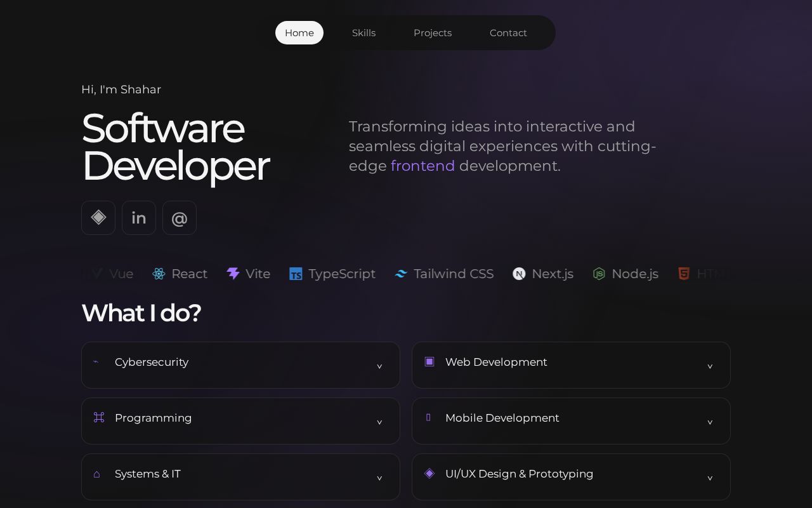This screenshot has height=508, width=812.
Task: Expand the Systems & IT card chevron
Action: point(379,478)
